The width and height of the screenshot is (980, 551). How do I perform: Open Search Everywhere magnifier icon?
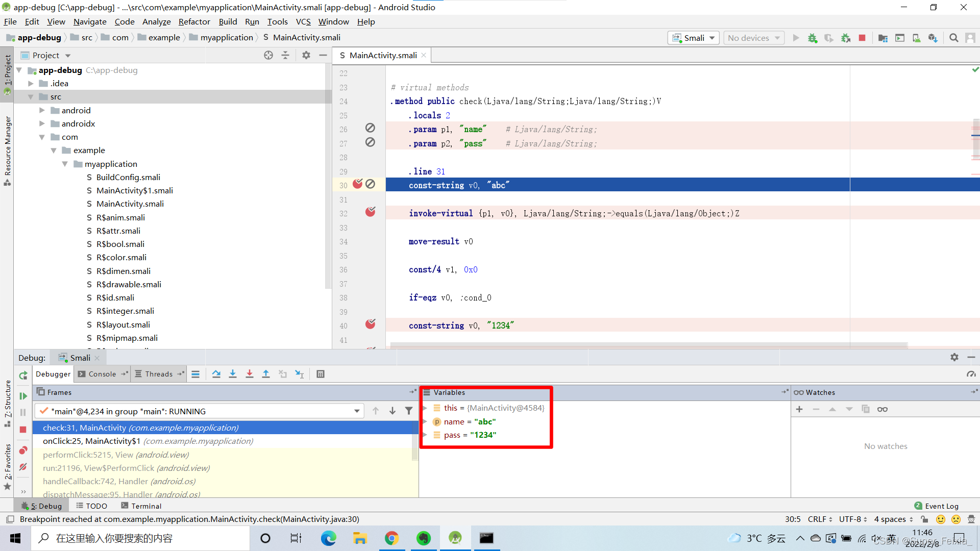[953, 37]
